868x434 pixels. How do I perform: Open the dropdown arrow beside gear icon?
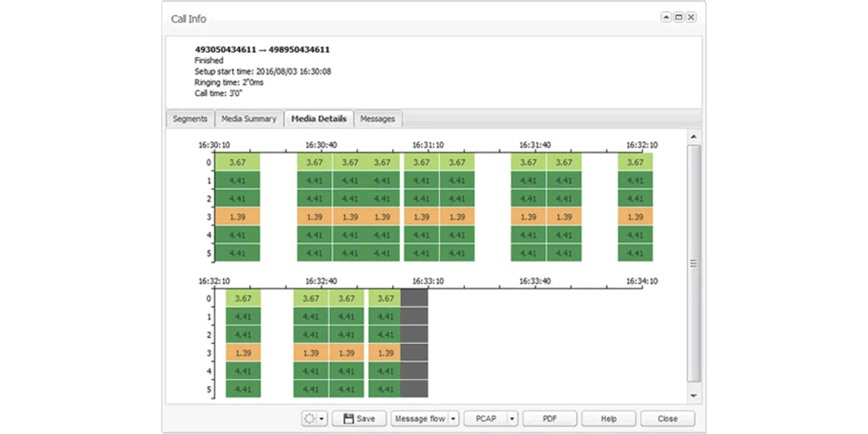pyautogui.click(x=321, y=419)
